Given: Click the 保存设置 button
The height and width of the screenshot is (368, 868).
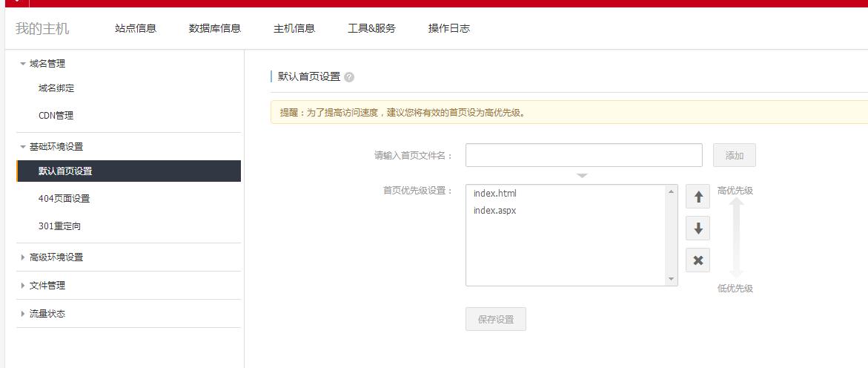Looking at the screenshot, I should 495,319.
